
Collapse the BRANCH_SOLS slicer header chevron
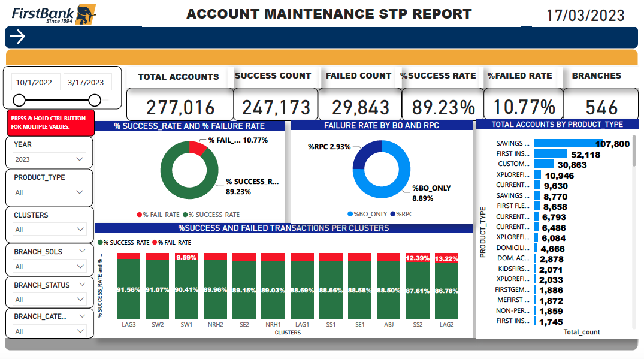point(82,251)
